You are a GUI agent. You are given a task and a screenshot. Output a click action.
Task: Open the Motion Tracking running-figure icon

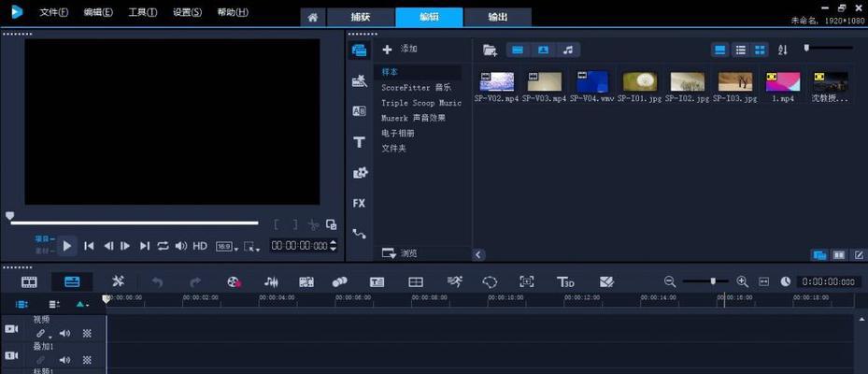click(x=454, y=282)
